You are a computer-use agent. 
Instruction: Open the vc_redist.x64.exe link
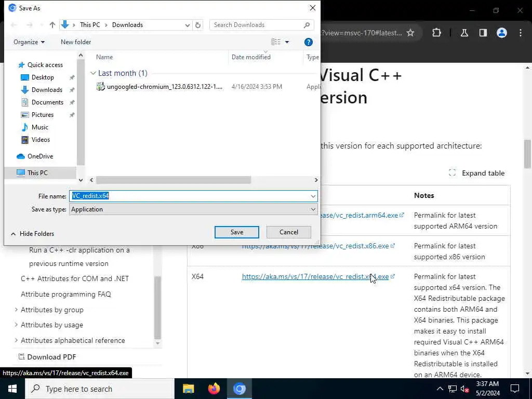(x=315, y=276)
